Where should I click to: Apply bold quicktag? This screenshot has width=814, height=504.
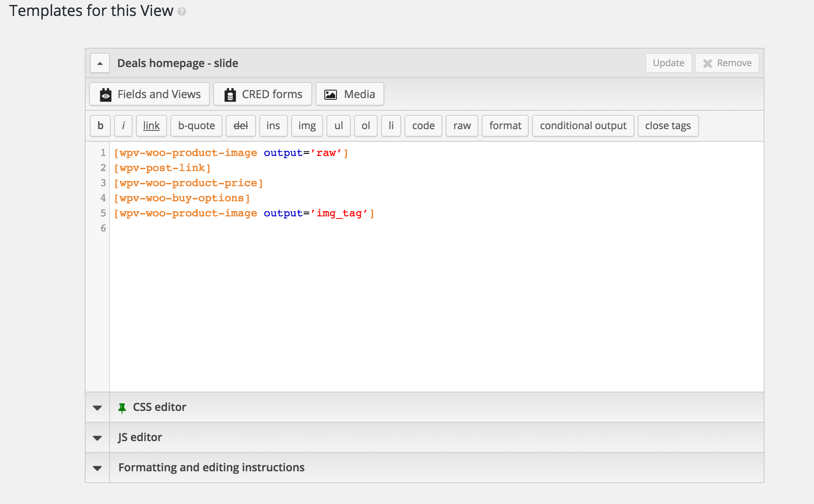pos(100,126)
